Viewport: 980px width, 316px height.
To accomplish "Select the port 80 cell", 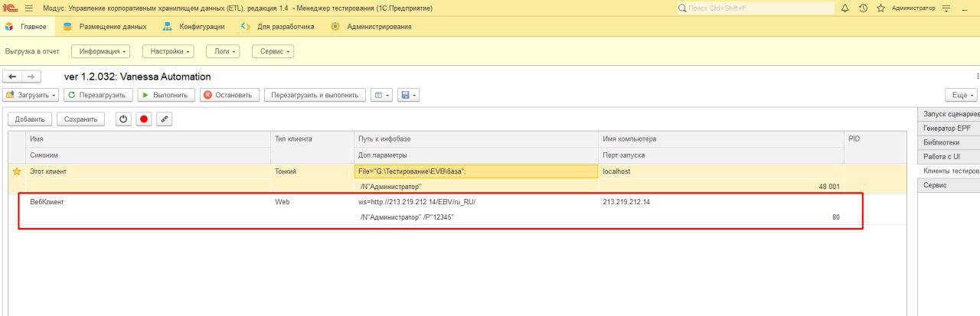I will [721, 217].
